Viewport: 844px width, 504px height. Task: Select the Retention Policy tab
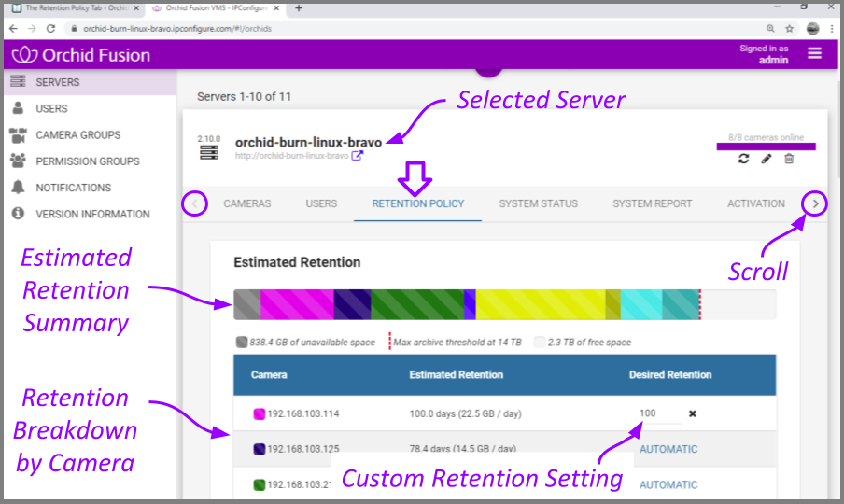[417, 203]
